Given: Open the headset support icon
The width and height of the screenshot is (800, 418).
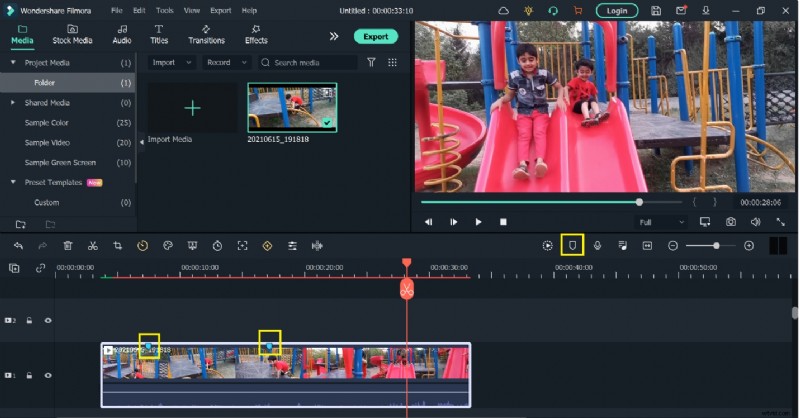Looking at the screenshot, I should [553, 11].
